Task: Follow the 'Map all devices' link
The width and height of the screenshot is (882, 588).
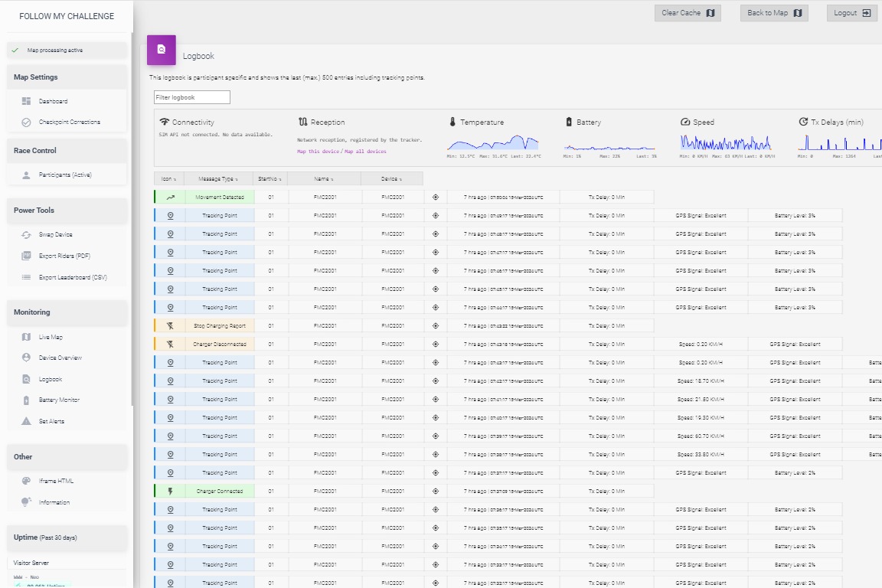Action: click(x=366, y=152)
